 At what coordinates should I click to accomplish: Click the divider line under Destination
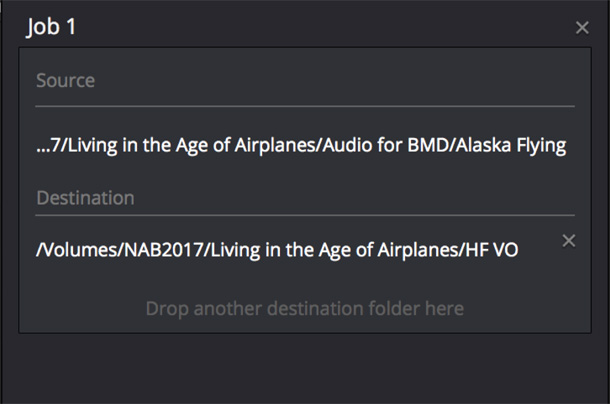pos(305,214)
